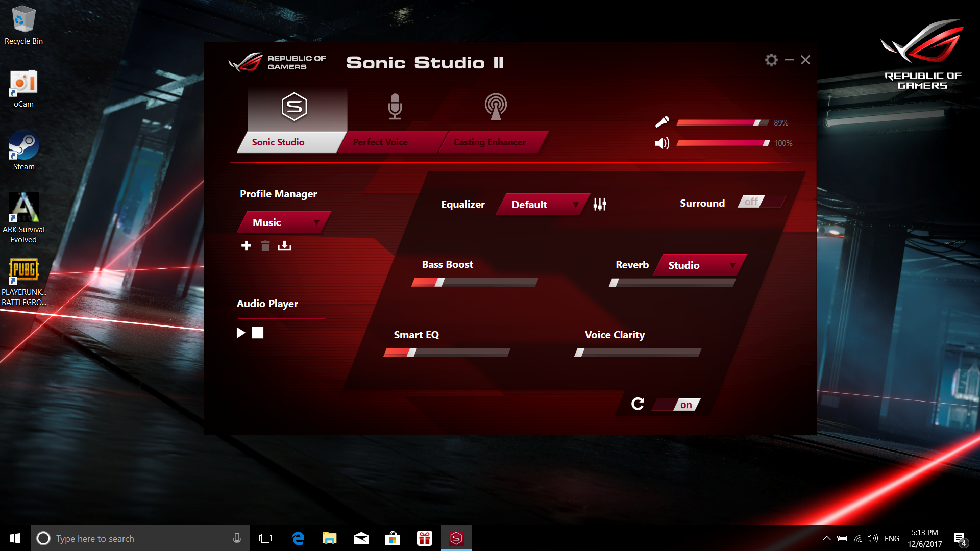Open the Reverb Studio dropdown
Image resolution: width=980 pixels, height=551 pixels.
click(x=699, y=265)
